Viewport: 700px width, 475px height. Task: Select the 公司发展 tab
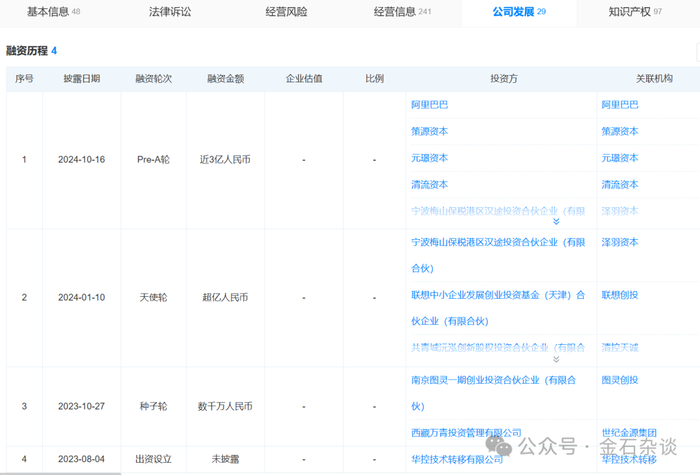tap(519, 12)
